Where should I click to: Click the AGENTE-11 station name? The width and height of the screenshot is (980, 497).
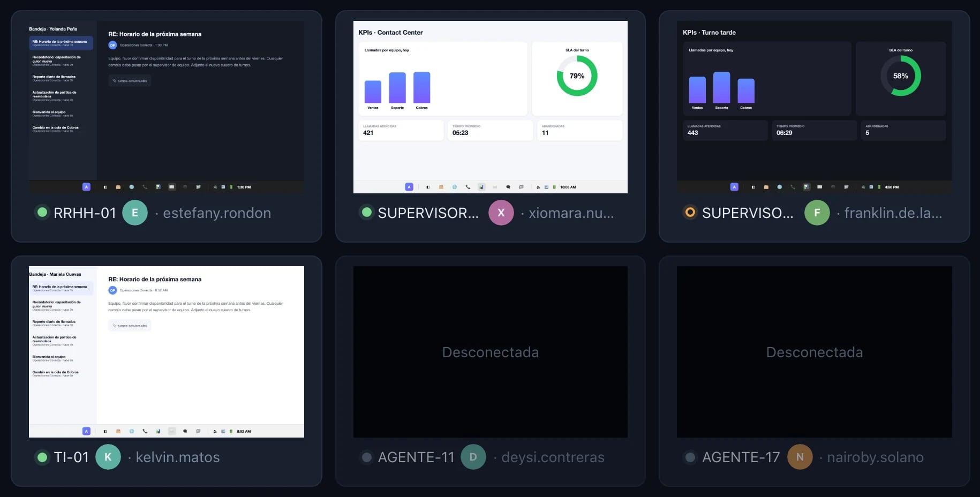[416, 457]
